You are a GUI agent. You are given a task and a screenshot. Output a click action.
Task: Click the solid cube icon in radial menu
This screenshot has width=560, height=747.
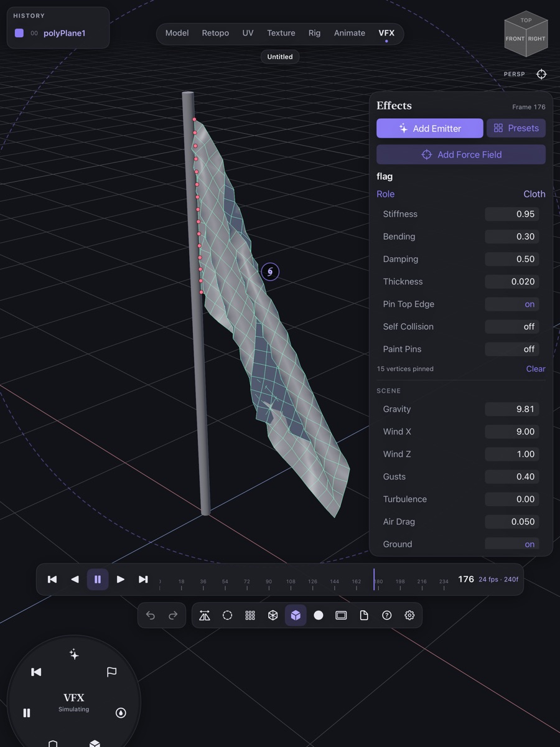[95, 743]
